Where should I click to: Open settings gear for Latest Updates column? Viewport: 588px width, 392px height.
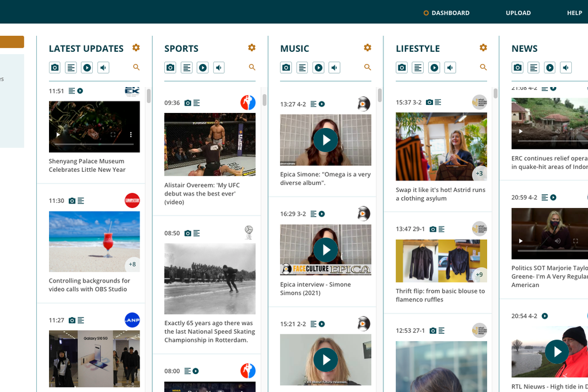tap(136, 48)
